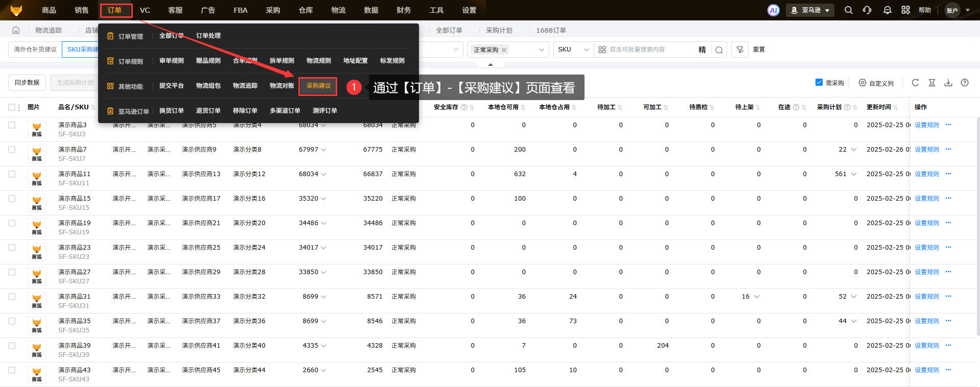980x387 pixels.
Task: Click the 同步数据 button
Action: click(x=27, y=83)
